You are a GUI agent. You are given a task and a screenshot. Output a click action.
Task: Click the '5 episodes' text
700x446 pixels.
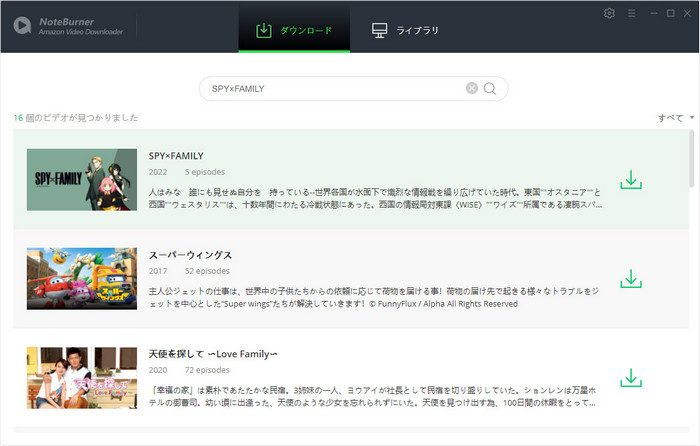click(205, 172)
